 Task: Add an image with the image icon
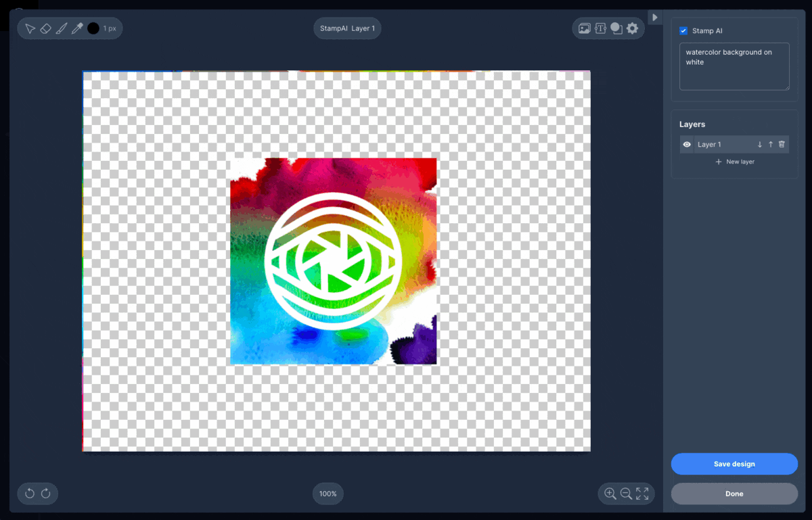[584, 28]
